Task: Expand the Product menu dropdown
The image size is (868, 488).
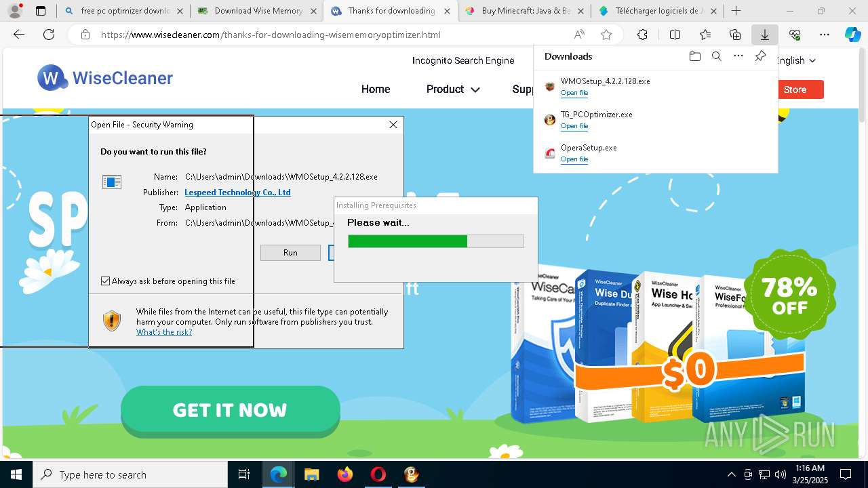Action: [x=453, y=89]
